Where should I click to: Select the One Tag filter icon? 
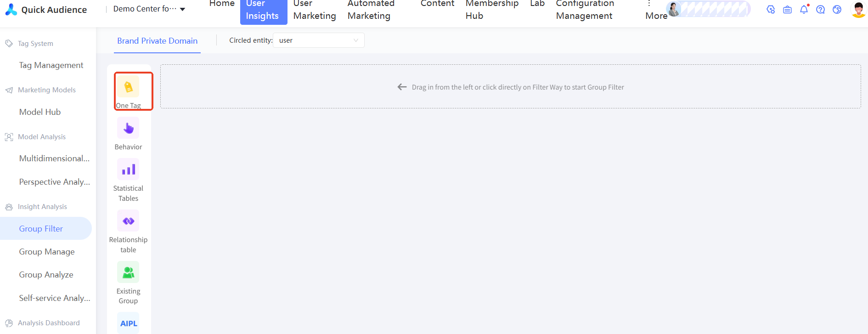pyautogui.click(x=128, y=86)
